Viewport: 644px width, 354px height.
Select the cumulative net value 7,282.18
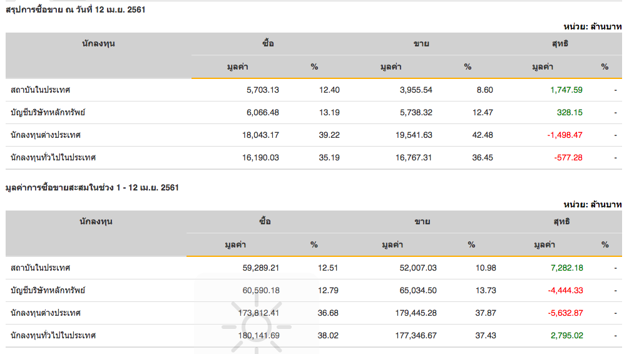(566, 268)
